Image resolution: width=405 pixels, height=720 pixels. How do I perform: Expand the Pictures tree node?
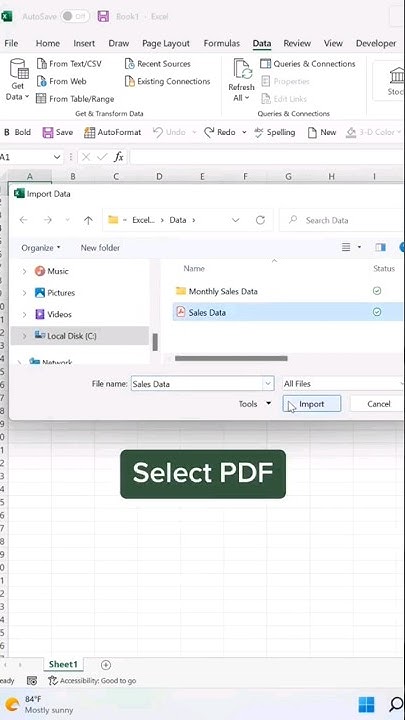pos(24,293)
